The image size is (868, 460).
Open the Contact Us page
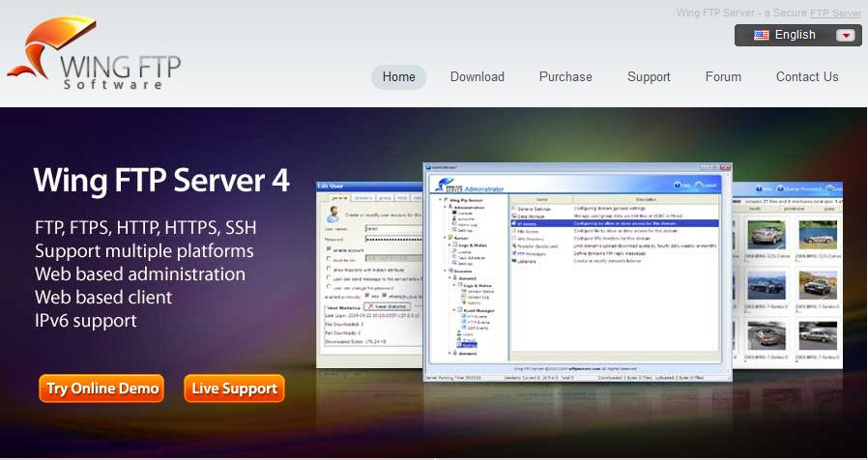tap(807, 77)
